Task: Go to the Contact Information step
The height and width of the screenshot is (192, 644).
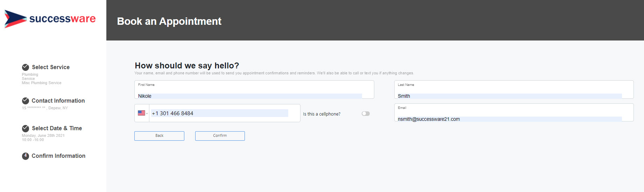Action: coord(58,101)
